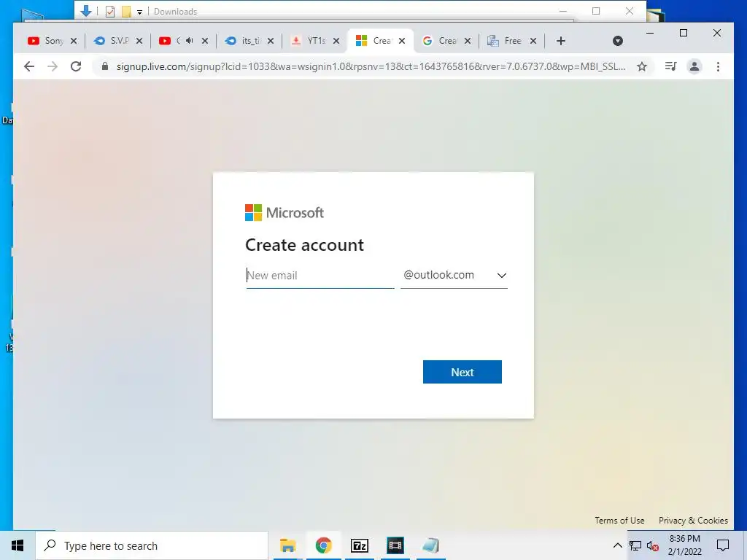Minimize the Chrome window
This screenshot has width=747, height=560.
coord(650,33)
